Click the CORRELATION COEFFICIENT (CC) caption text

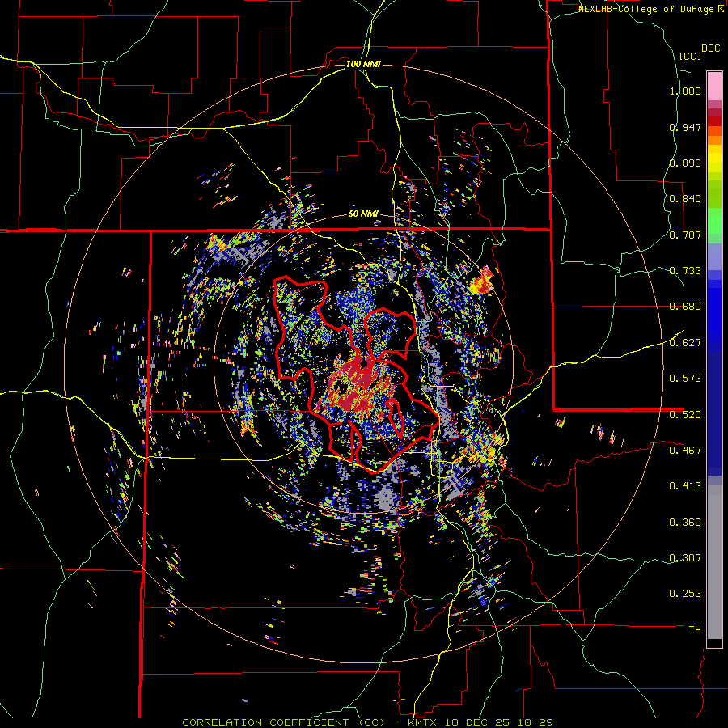click(284, 722)
